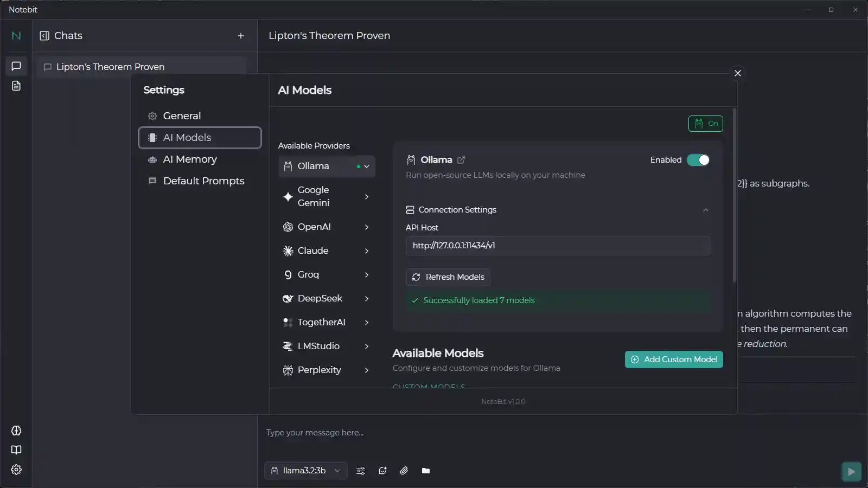Disable the Ollama Enabled toggle
Screen dimensions: 868x488
698,160
